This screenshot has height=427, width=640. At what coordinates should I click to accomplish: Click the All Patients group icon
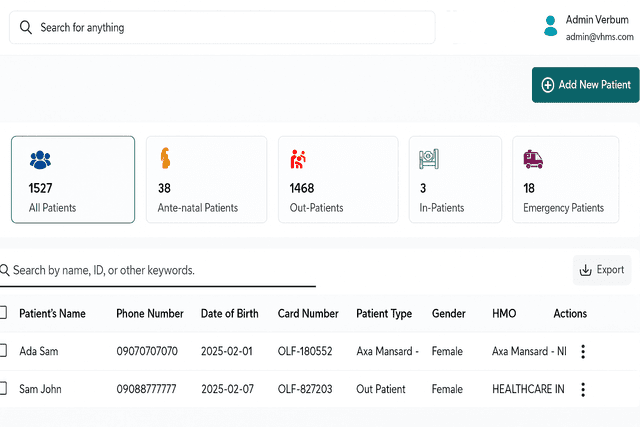coord(40,159)
